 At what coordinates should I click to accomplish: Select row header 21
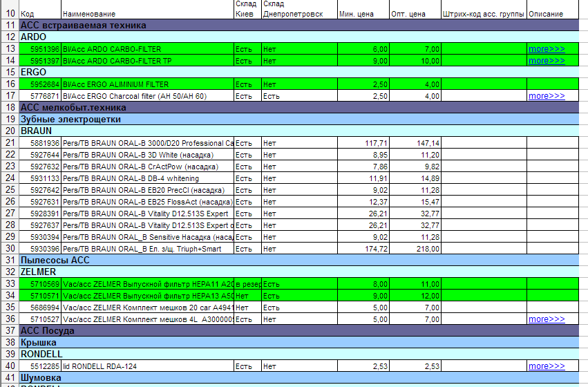(x=10, y=143)
